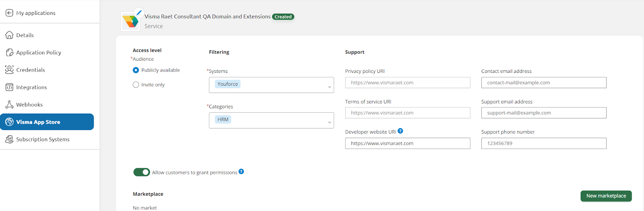The height and width of the screenshot is (211, 644).
Task: Open help tooltip for Developer website URI
Action: (400, 131)
